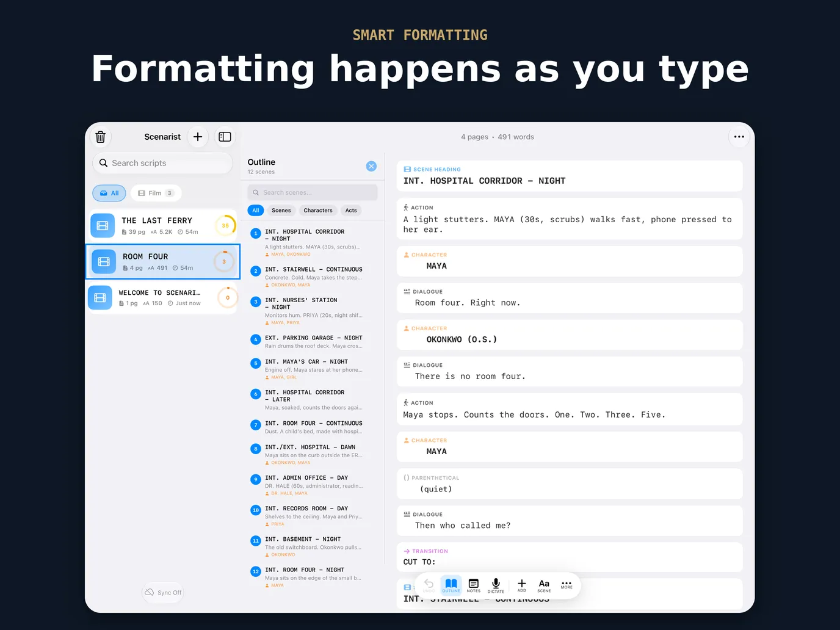The image size is (840, 630).
Task: Start Dictate microphone
Action: coord(496,585)
